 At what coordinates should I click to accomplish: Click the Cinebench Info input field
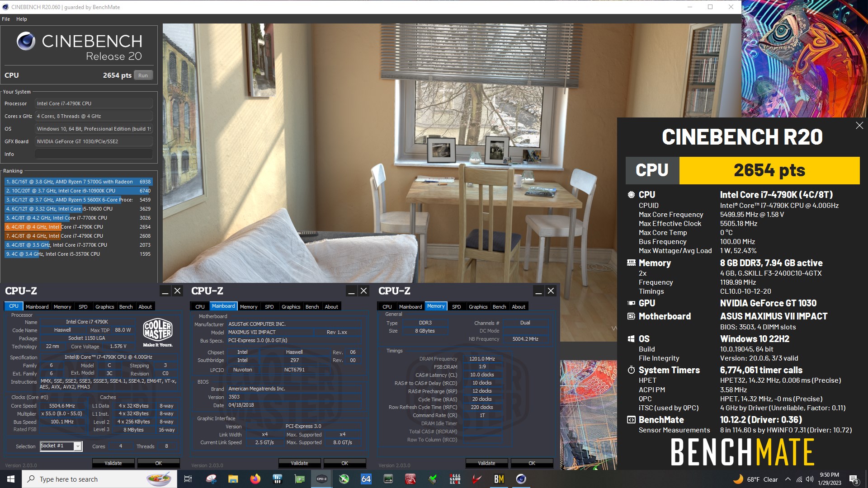94,154
